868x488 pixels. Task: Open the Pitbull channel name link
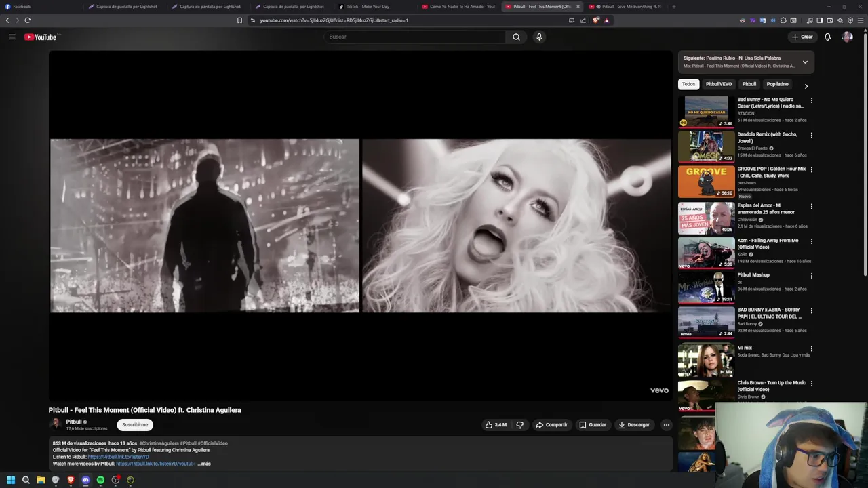[x=73, y=422]
